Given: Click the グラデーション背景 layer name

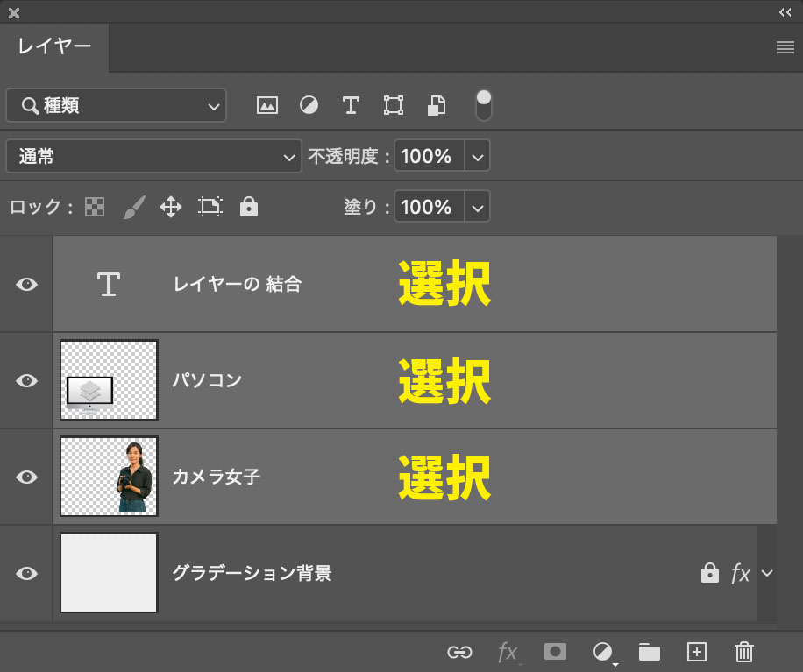Looking at the screenshot, I should (x=252, y=573).
